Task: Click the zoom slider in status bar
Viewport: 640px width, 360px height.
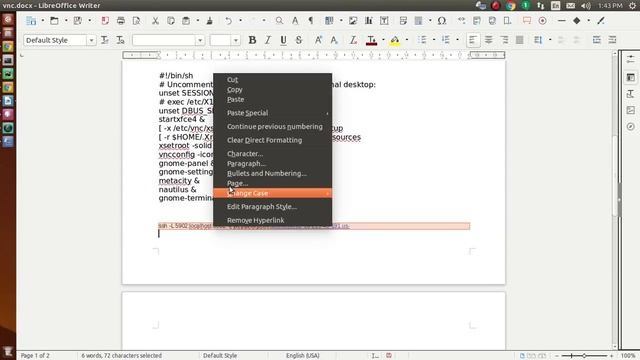Action: (584, 356)
